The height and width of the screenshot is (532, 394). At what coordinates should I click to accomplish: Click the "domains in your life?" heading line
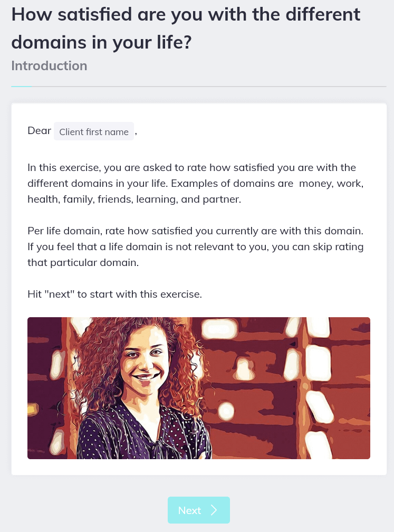[x=101, y=42]
